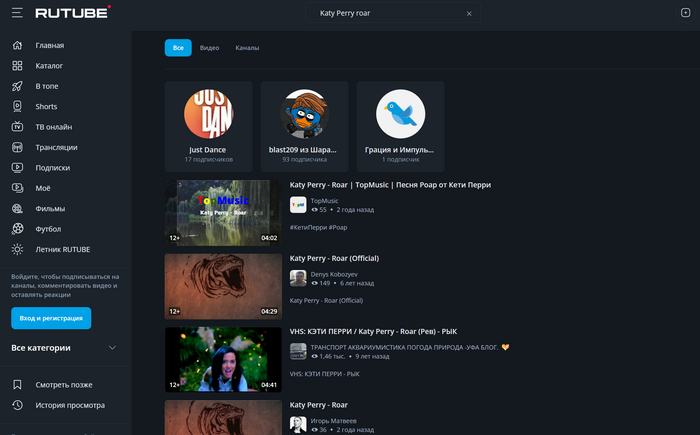Select the Все filter tab
700x435 pixels.
click(x=178, y=48)
